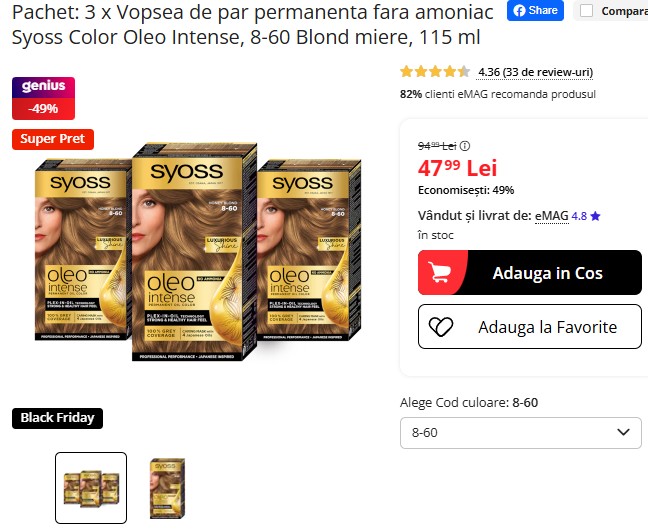Select the three-box pack thumbnail
The image size is (648, 529).
(x=91, y=488)
